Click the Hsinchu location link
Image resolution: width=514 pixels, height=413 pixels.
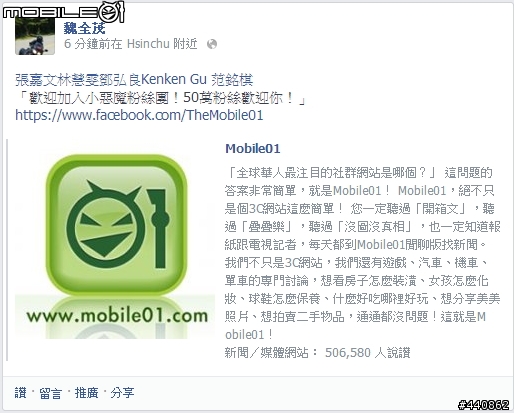(x=148, y=44)
